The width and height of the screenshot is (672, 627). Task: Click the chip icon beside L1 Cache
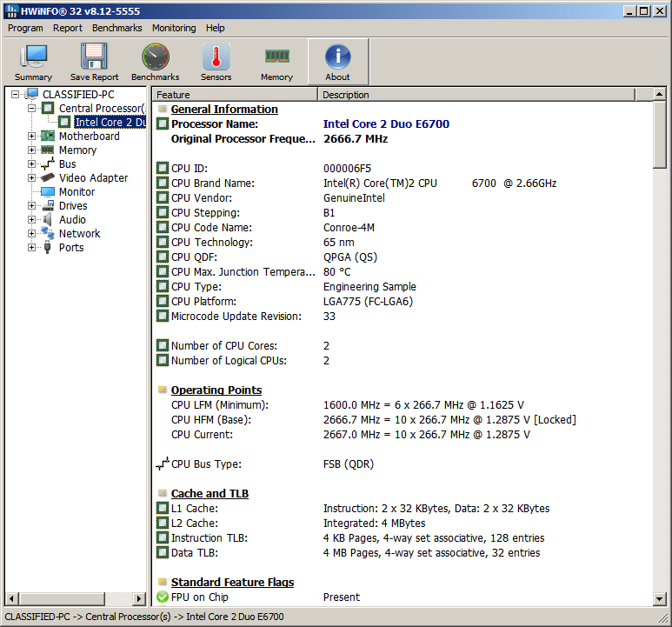pos(163,508)
